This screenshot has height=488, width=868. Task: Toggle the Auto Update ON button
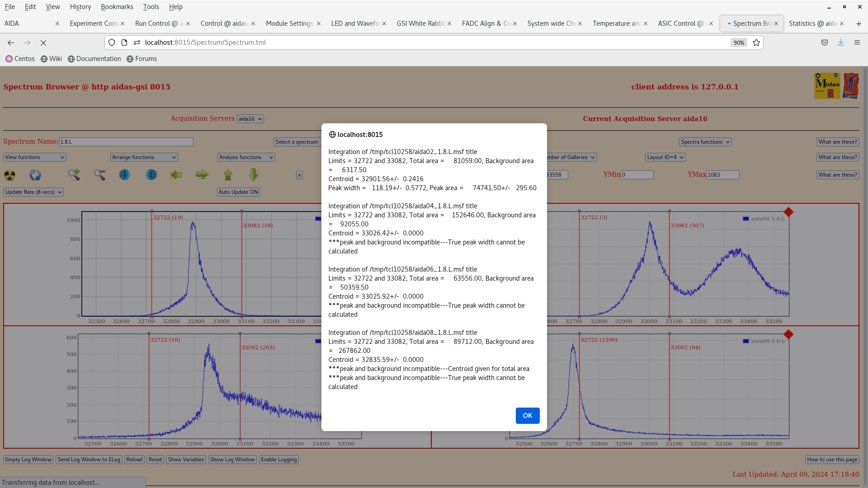[x=238, y=192]
